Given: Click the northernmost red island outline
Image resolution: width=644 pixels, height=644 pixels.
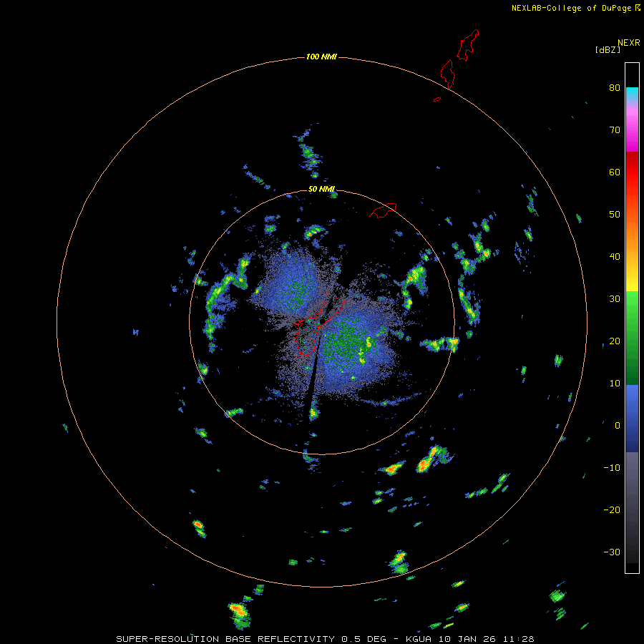Looking at the screenshot, I should pyautogui.click(x=468, y=45).
